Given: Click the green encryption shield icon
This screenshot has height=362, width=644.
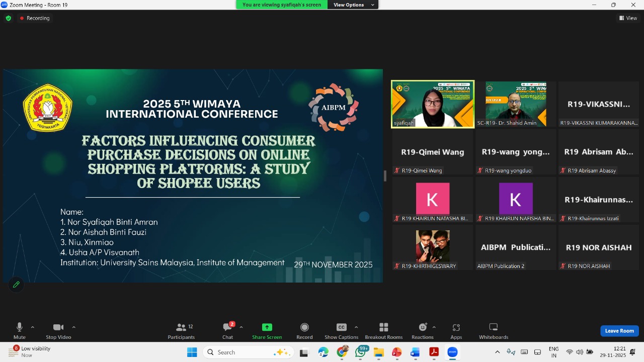Looking at the screenshot, I should click(x=8, y=18).
